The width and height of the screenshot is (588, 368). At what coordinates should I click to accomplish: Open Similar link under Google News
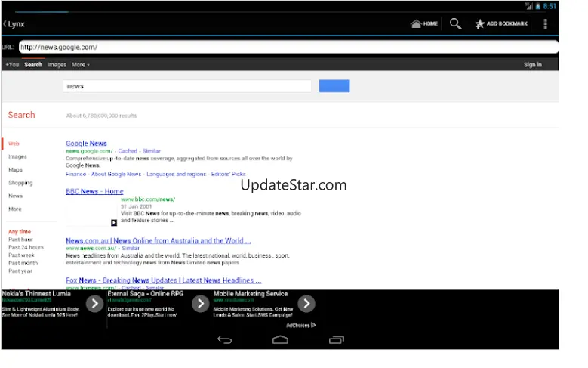[x=152, y=151]
